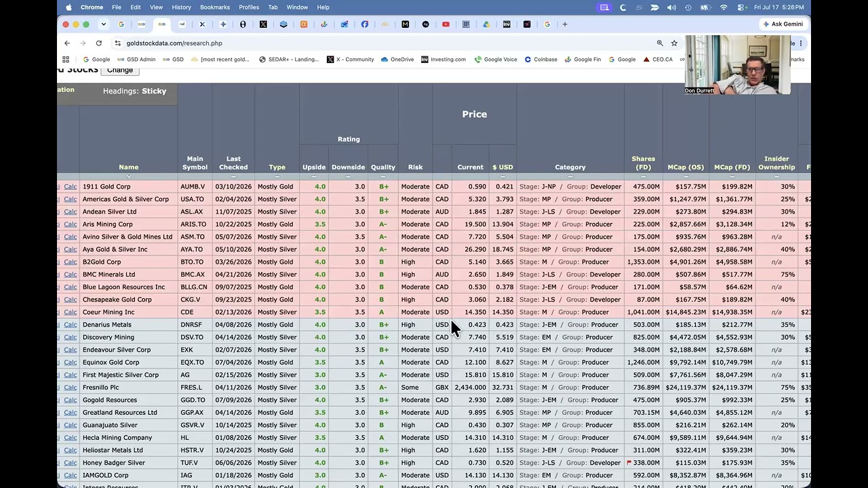Viewport: 868px width, 488px height.
Task: Open the Bookmarks menu
Action: click(215, 7)
